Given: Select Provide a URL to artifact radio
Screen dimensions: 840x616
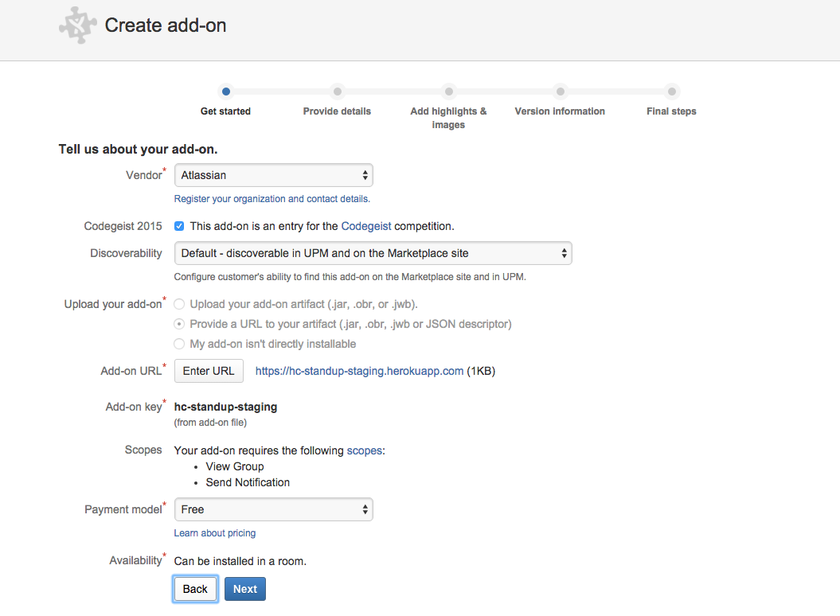Looking at the screenshot, I should pos(179,324).
